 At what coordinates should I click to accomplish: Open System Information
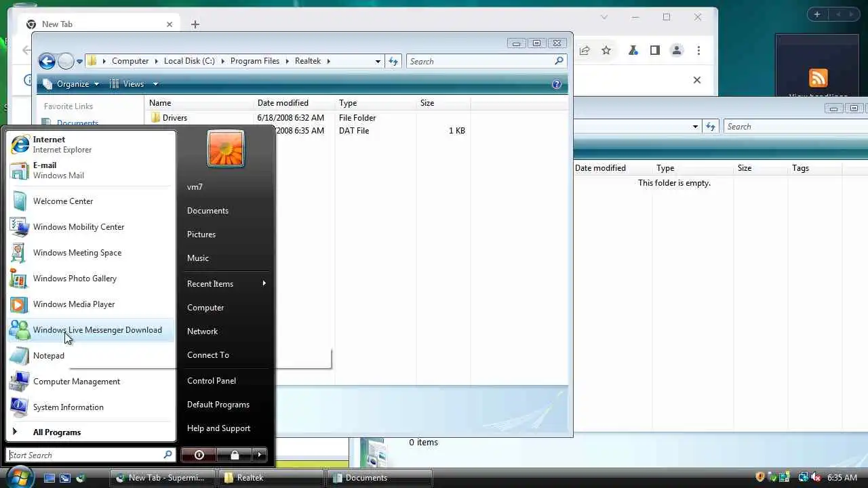(91, 407)
